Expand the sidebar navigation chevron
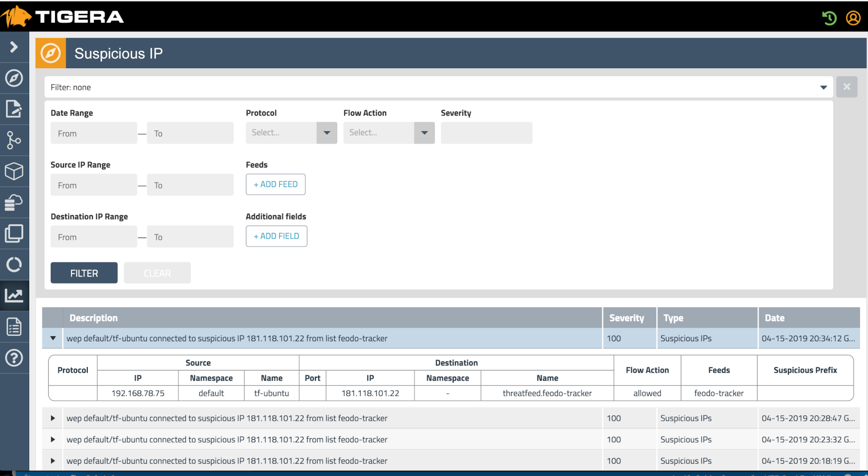Screen dimensions: 868x476 [14, 47]
